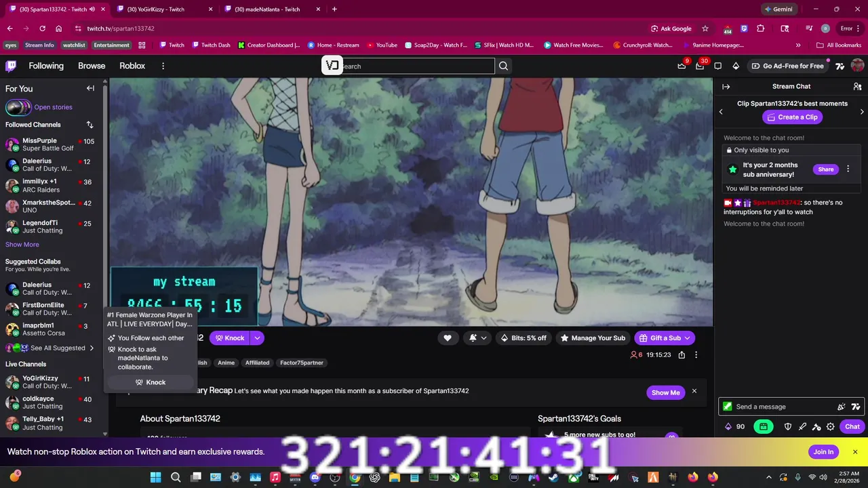868x488 pixels.
Task: Collapse the Stream Chat panel
Action: tap(726, 87)
